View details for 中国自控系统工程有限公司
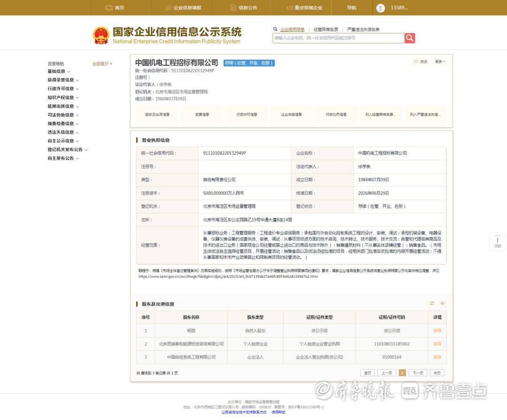The image size is (507, 420). click(437, 357)
